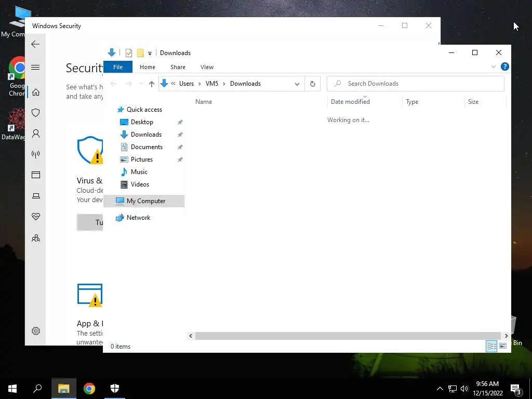The height and width of the screenshot is (399, 532).
Task: Open the address bar history dropdown
Action: click(x=297, y=84)
